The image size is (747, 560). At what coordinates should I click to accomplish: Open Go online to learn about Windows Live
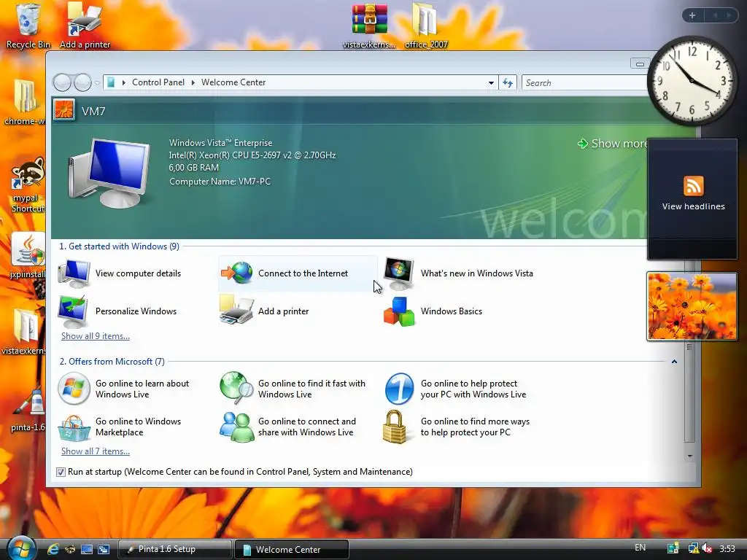(124, 389)
